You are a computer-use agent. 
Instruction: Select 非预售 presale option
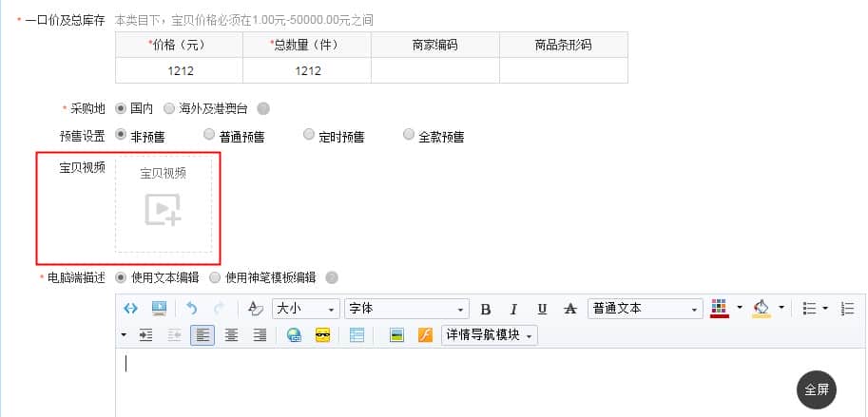tap(120, 134)
